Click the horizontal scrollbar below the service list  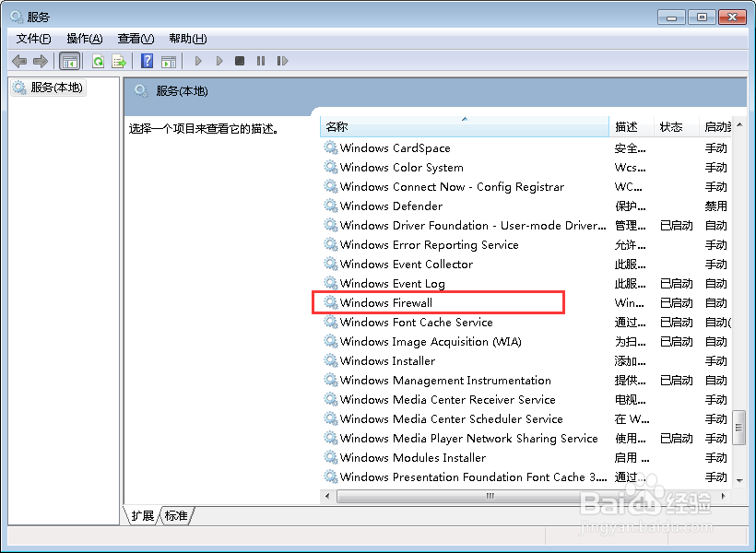tap(489, 496)
